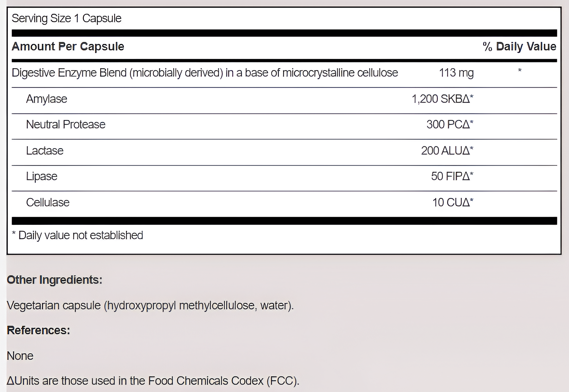The height and width of the screenshot is (392, 569).
Task: Select the Other Ingredients heading
Action: click(54, 280)
